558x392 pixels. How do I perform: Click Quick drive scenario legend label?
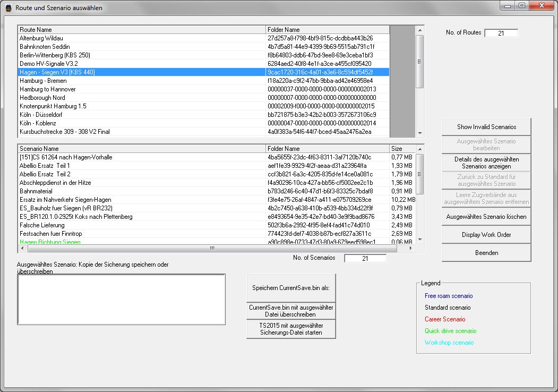coord(451,331)
